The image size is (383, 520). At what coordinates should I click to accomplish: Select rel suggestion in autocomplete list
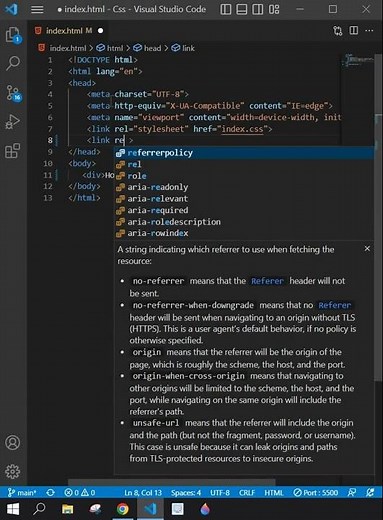click(244, 164)
